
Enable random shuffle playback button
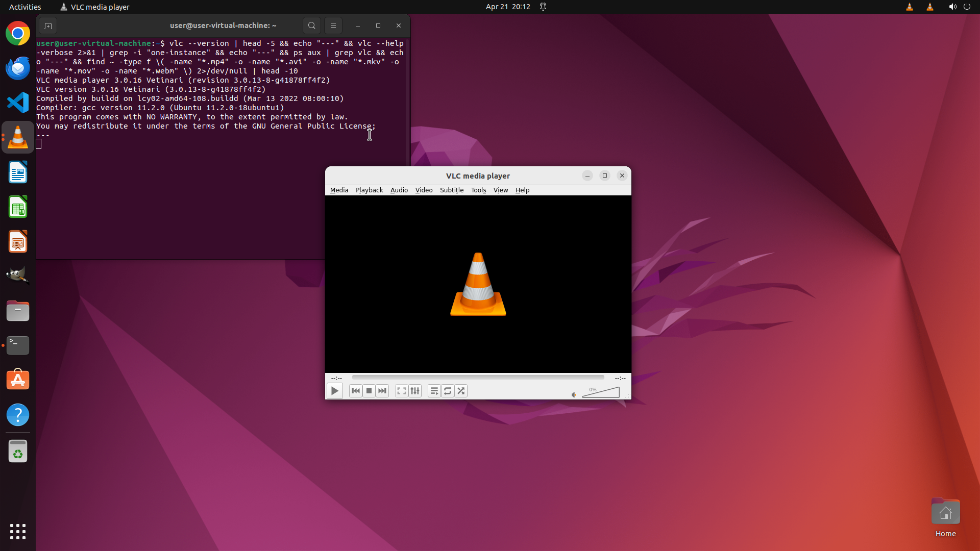pos(461,391)
